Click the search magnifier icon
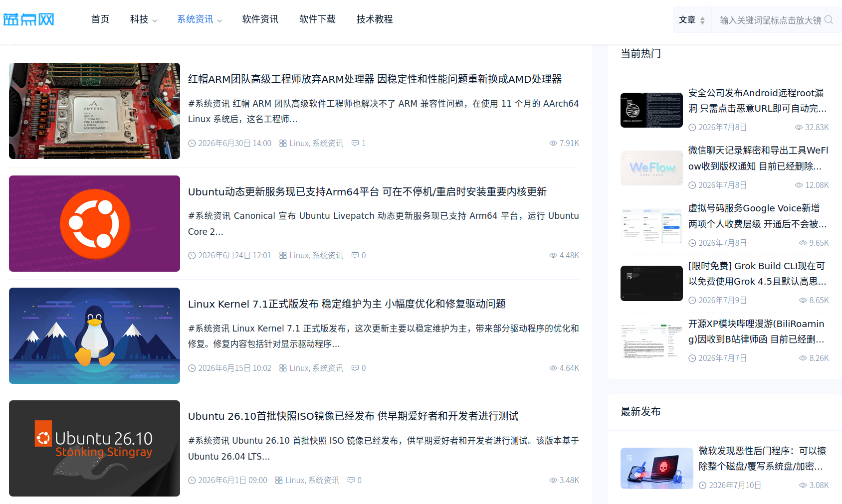 829,19
